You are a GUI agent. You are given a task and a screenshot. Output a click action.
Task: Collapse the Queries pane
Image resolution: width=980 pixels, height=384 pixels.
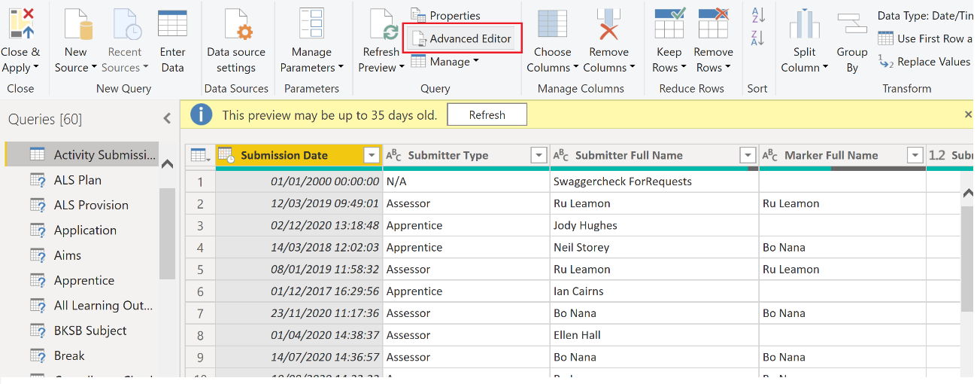167,118
